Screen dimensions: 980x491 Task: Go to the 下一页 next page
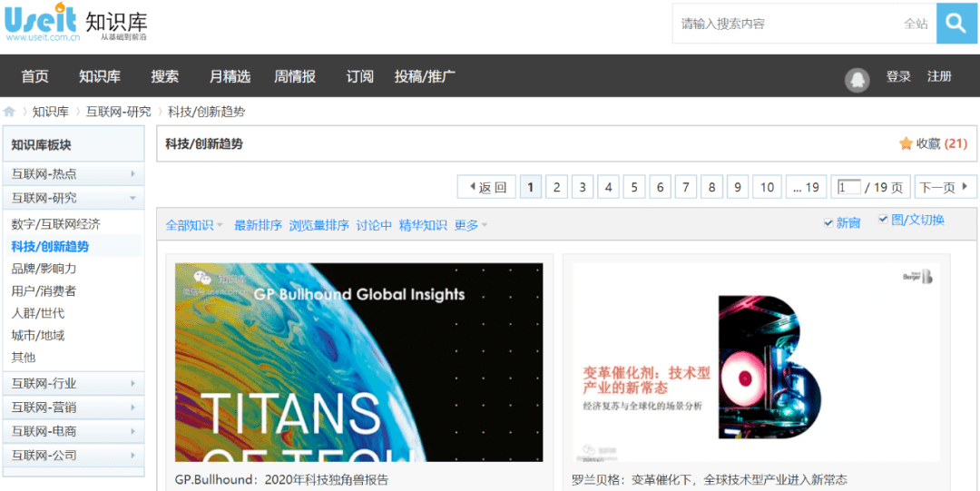pyautogui.click(x=945, y=187)
